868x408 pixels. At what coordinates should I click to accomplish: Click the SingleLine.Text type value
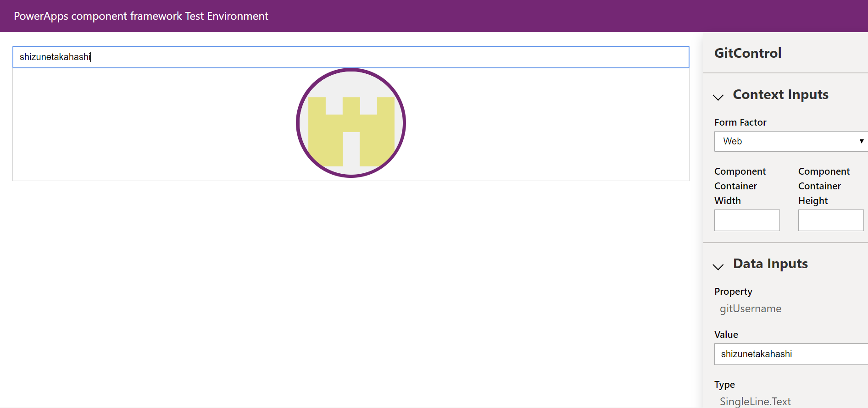755,402
